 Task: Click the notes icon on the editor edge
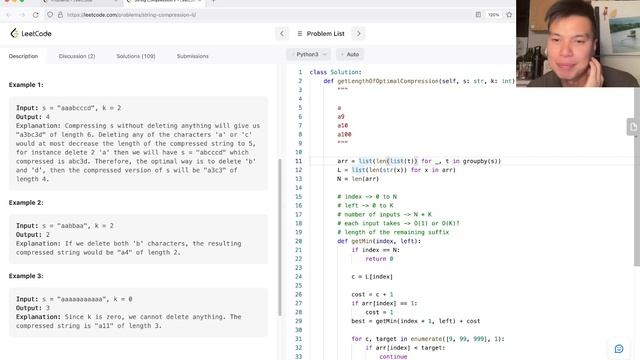633,127
